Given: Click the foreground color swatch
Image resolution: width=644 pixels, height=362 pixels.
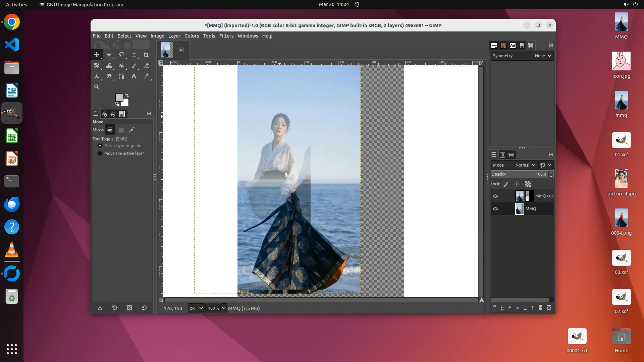Looking at the screenshot, I should [119, 97].
